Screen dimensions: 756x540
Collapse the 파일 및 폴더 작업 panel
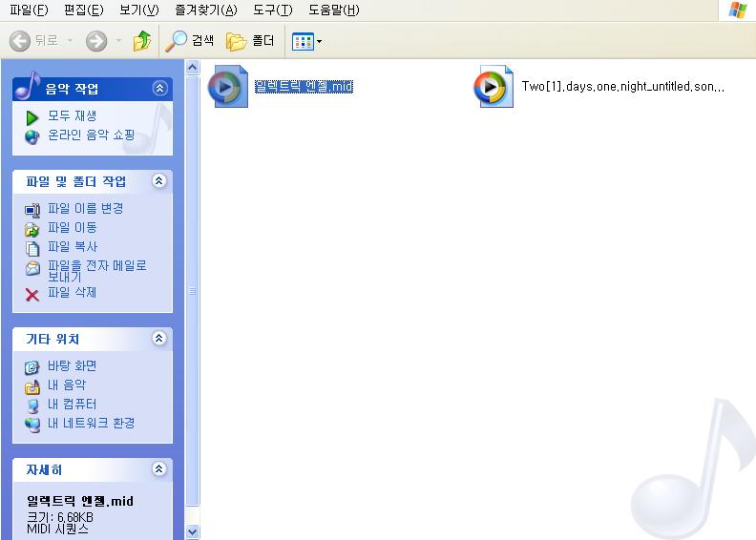pos(159,181)
